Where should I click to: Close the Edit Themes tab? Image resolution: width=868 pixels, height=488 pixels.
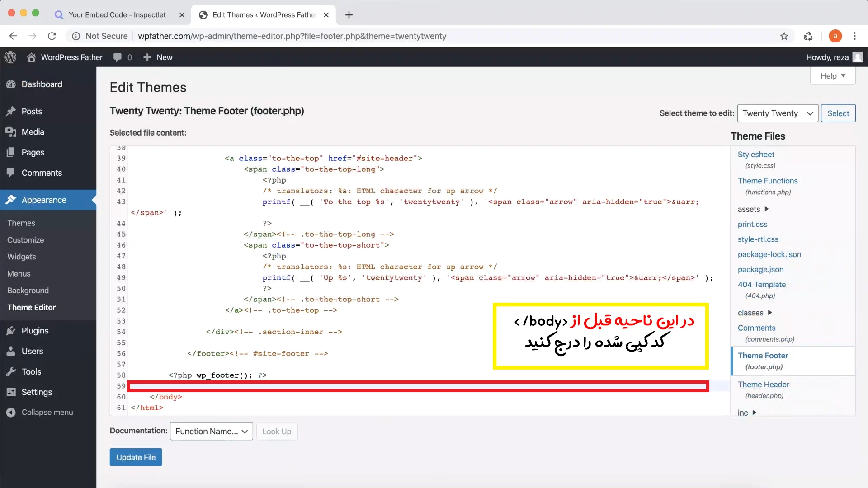[x=326, y=15]
